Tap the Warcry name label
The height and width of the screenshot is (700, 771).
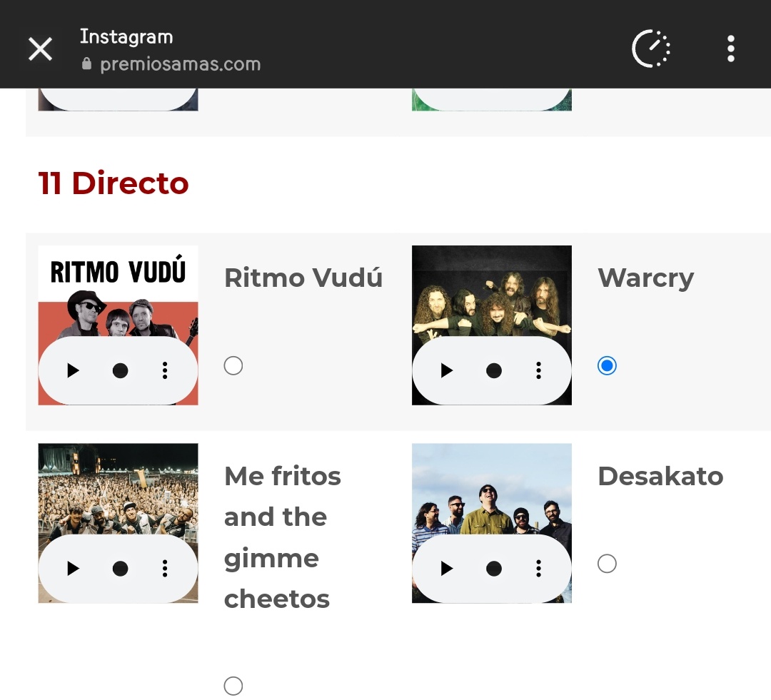pos(645,278)
